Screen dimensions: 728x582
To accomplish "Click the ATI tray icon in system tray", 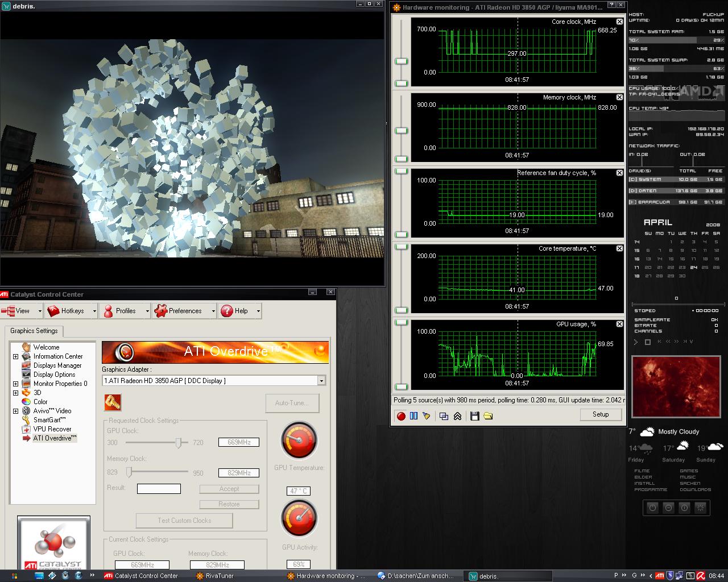I will point(659,576).
